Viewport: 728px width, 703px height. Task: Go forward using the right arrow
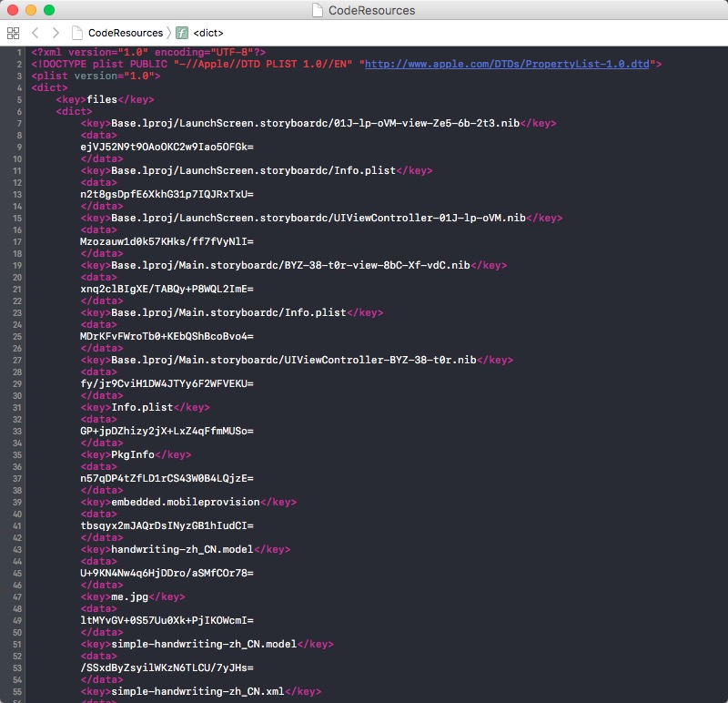point(56,33)
